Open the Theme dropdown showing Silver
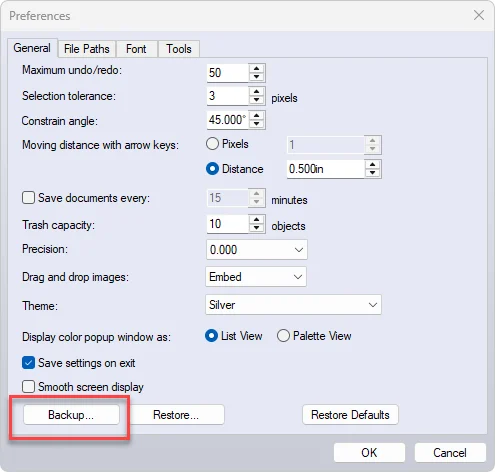Screen dimensions: 495x472 coord(293,305)
